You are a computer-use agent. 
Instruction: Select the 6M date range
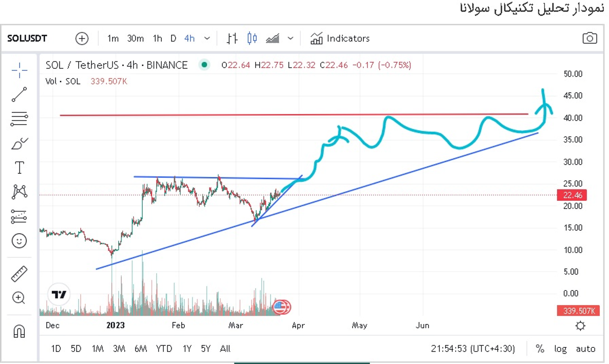[141, 349]
